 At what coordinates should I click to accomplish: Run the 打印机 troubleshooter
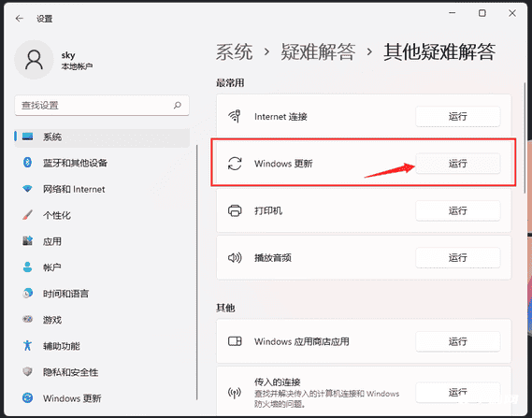click(x=458, y=210)
